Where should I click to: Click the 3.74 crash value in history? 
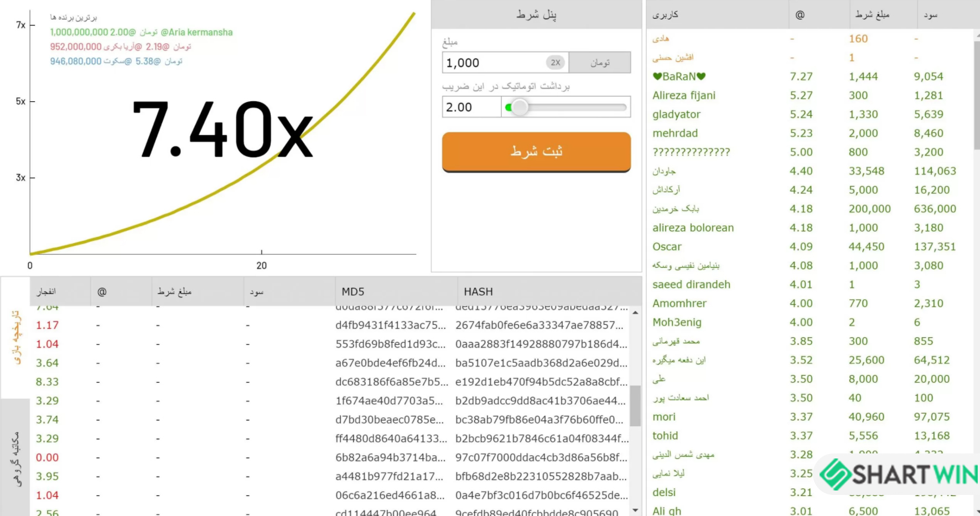pyautogui.click(x=48, y=420)
